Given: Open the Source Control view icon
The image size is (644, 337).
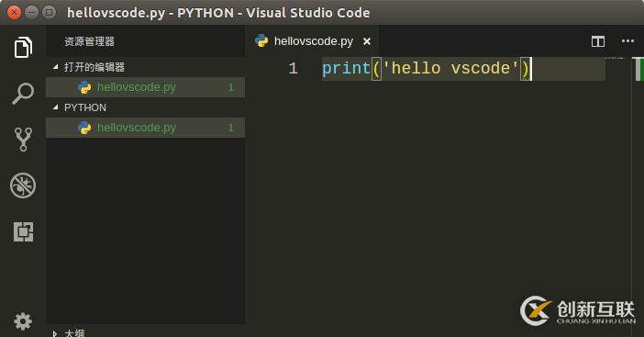Looking at the screenshot, I should [23, 140].
